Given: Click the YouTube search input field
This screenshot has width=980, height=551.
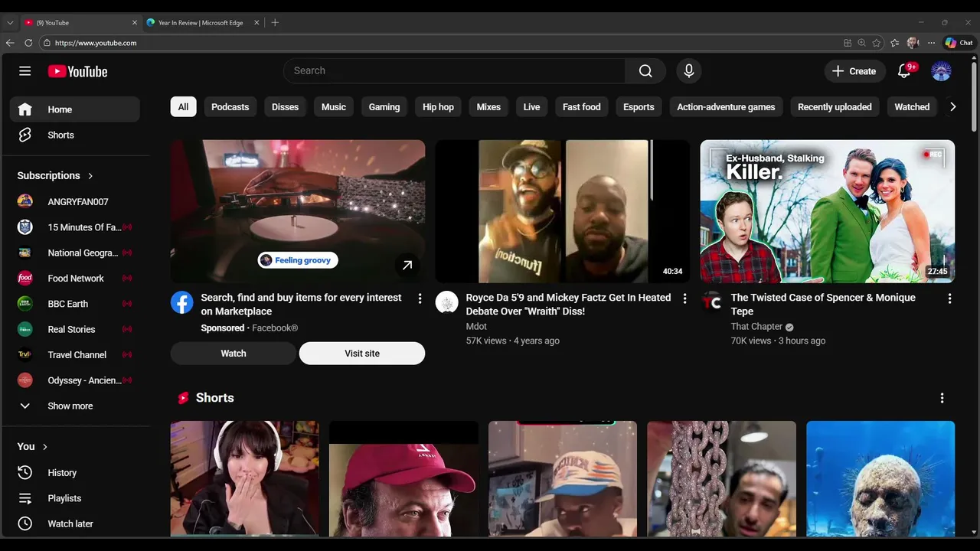Looking at the screenshot, I should click(x=455, y=71).
